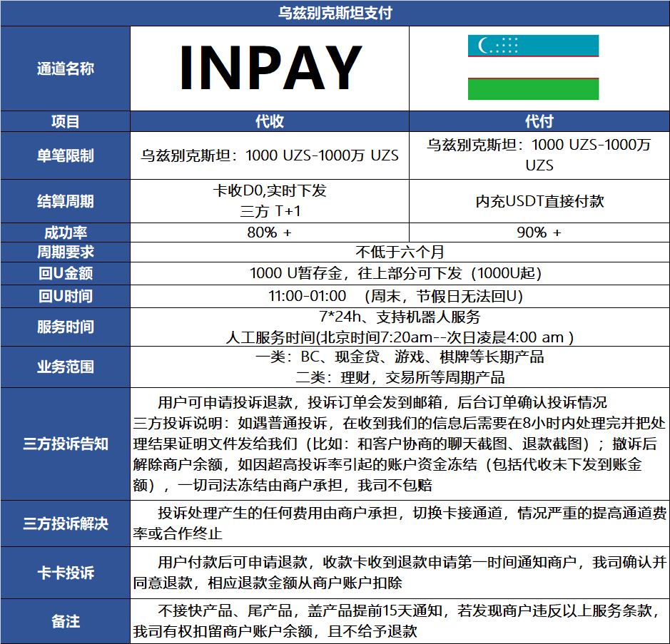This screenshot has height=644, width=670.
Task: Select the 11:00-01:00 回U时间 cell
Action: point(399,295)
